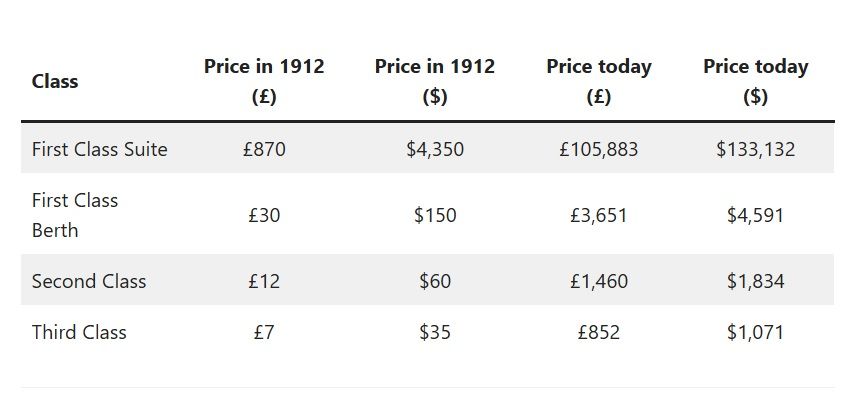
Task: Select the Price today ($) column header
Action: click(x=756, y=82)
